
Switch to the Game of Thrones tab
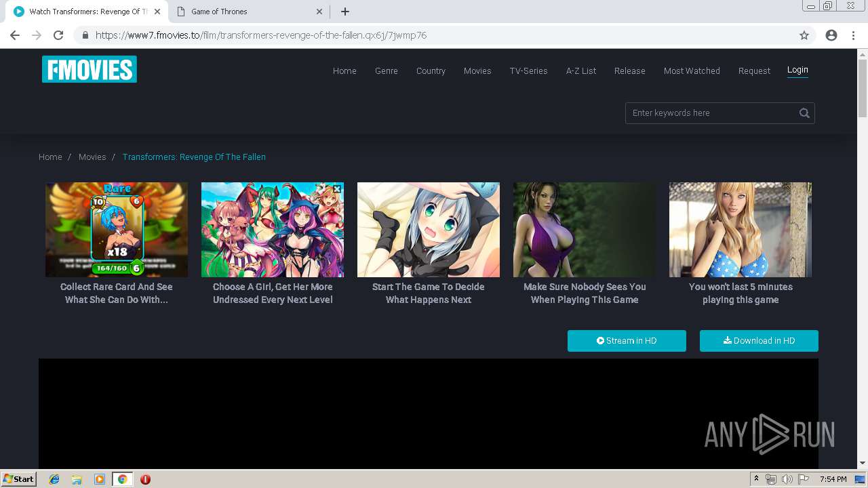[x=250, y=12]
